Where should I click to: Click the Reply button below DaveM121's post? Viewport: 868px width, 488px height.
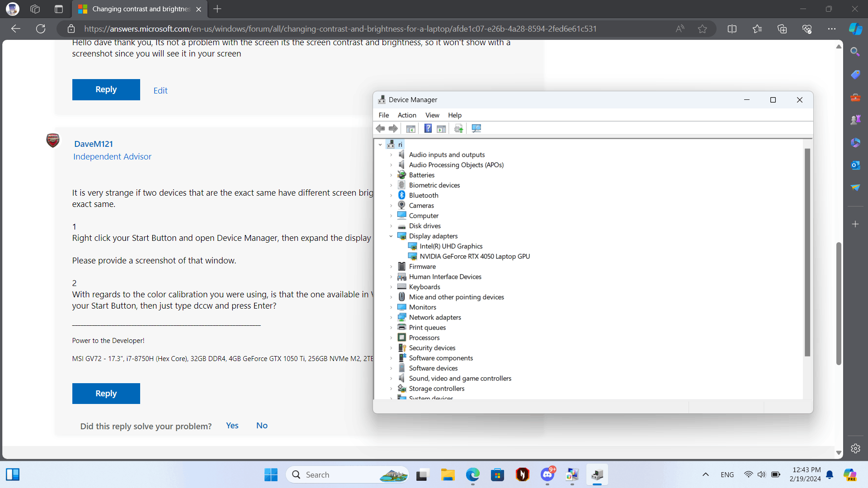point(106,393)
